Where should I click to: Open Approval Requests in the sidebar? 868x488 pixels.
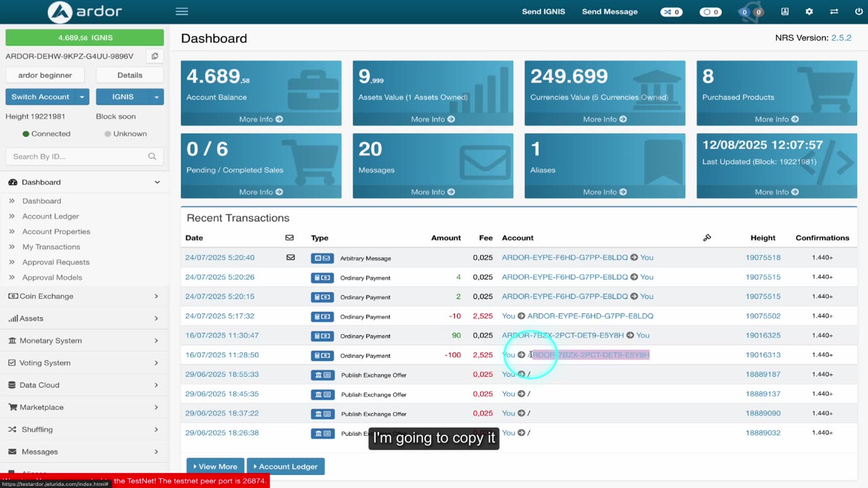pyautogui.click(x=56, y=262)
